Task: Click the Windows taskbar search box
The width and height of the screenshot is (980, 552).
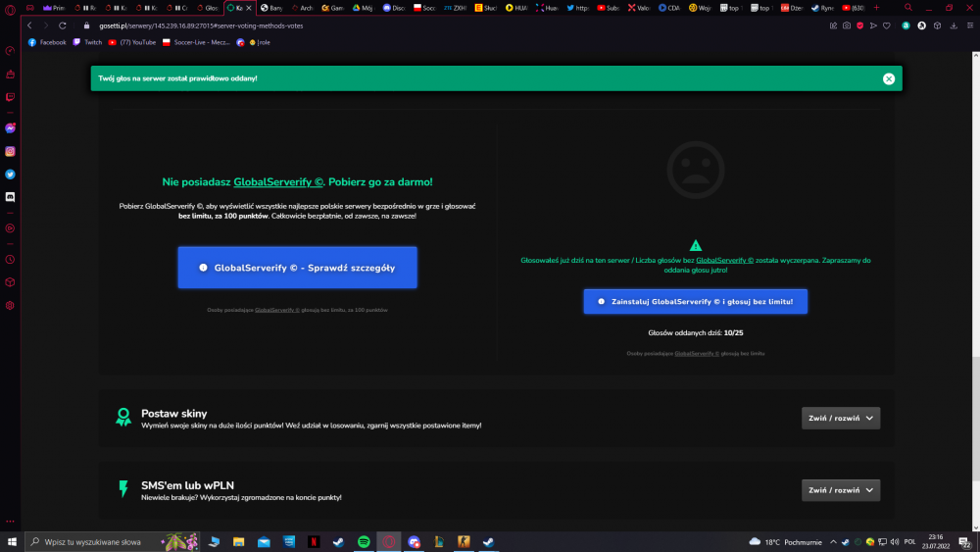Action: tap(113, 542)
